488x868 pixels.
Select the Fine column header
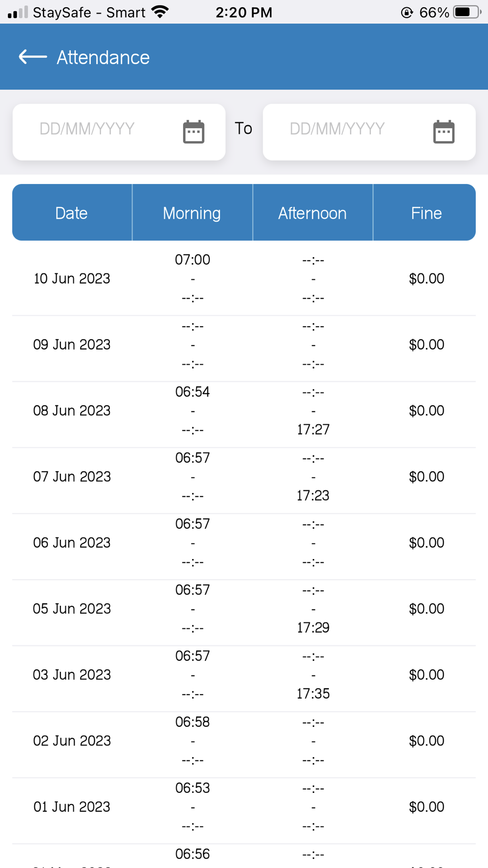(426, 213)
